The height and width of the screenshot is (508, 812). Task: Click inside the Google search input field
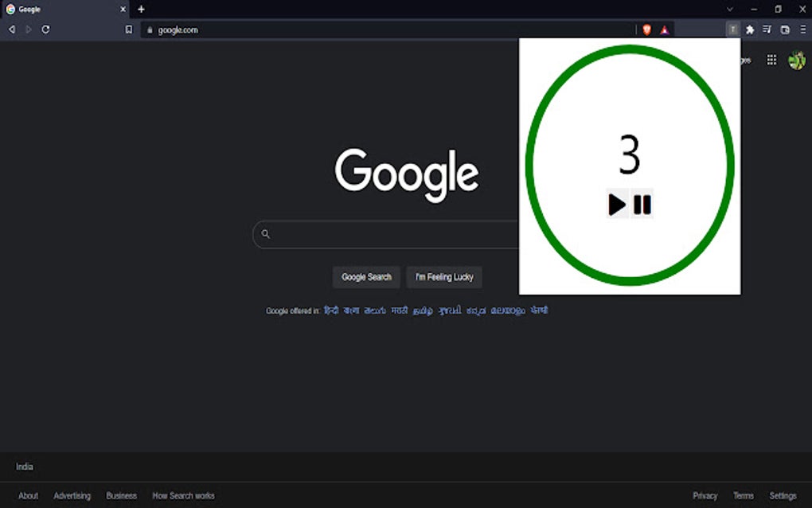[374, 234]
